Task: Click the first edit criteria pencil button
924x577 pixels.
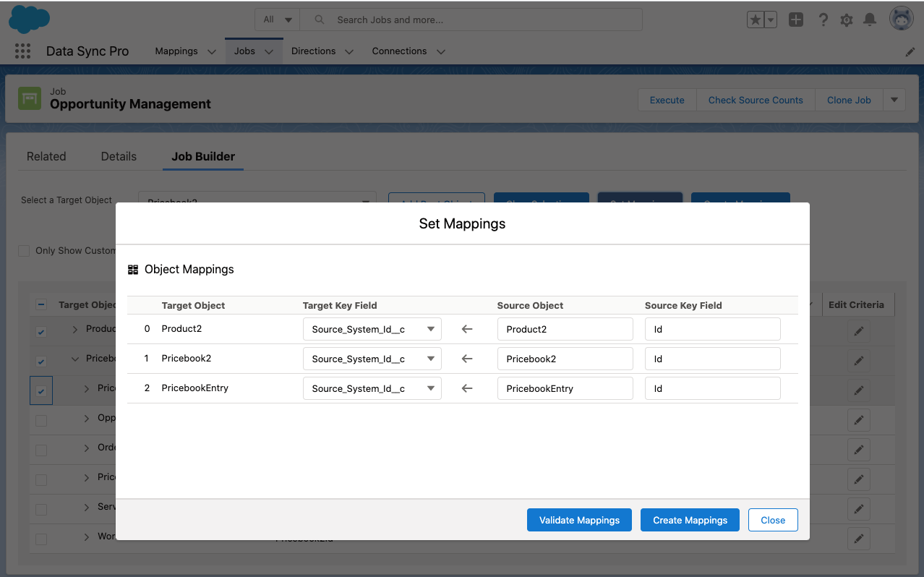Action: (858, 331)
